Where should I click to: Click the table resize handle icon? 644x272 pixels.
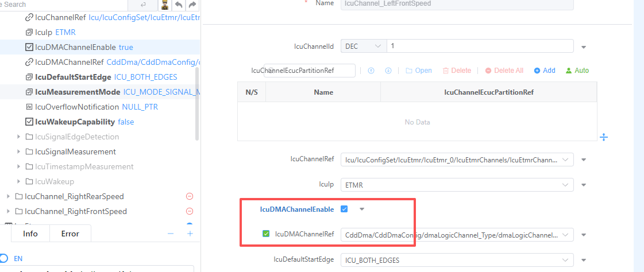604,137
